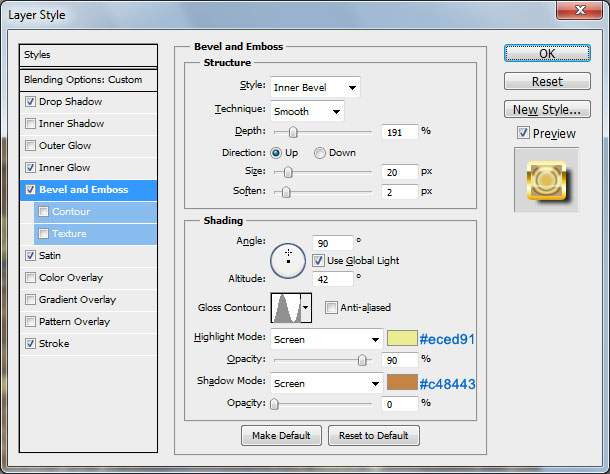Click the Angle value field

coord(333,243)
